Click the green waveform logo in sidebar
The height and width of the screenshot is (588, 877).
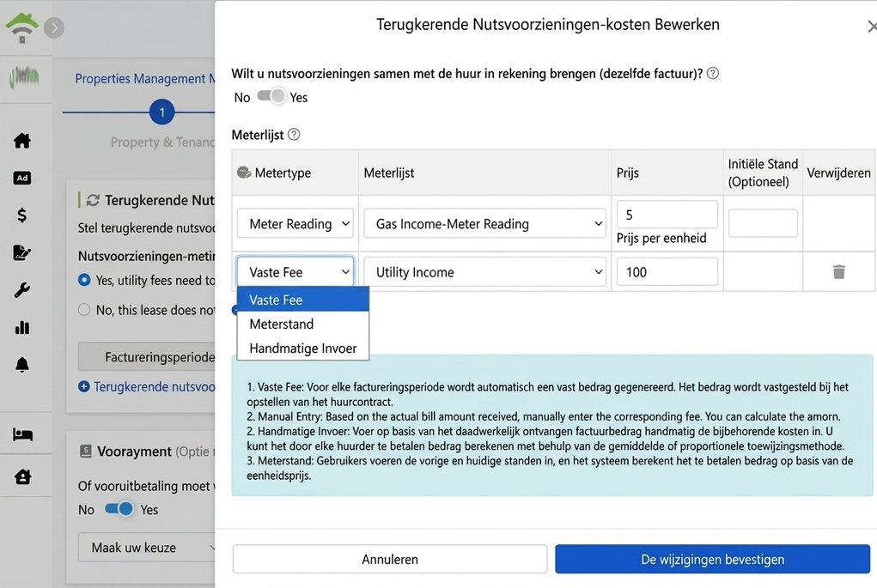coord(24,76)
